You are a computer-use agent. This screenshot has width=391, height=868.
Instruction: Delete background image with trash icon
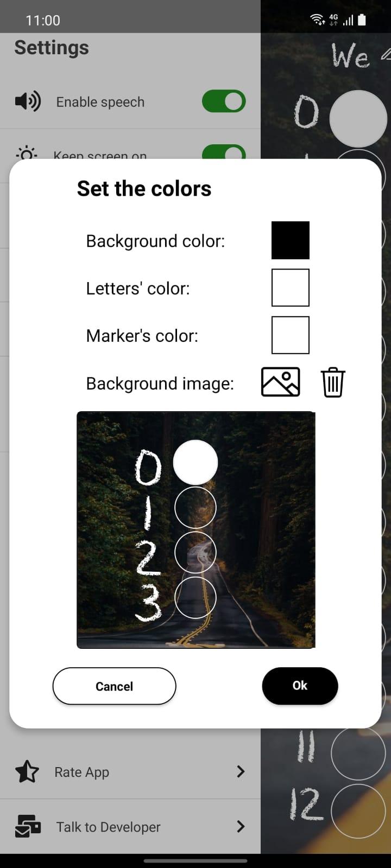[x=333, y=382]
